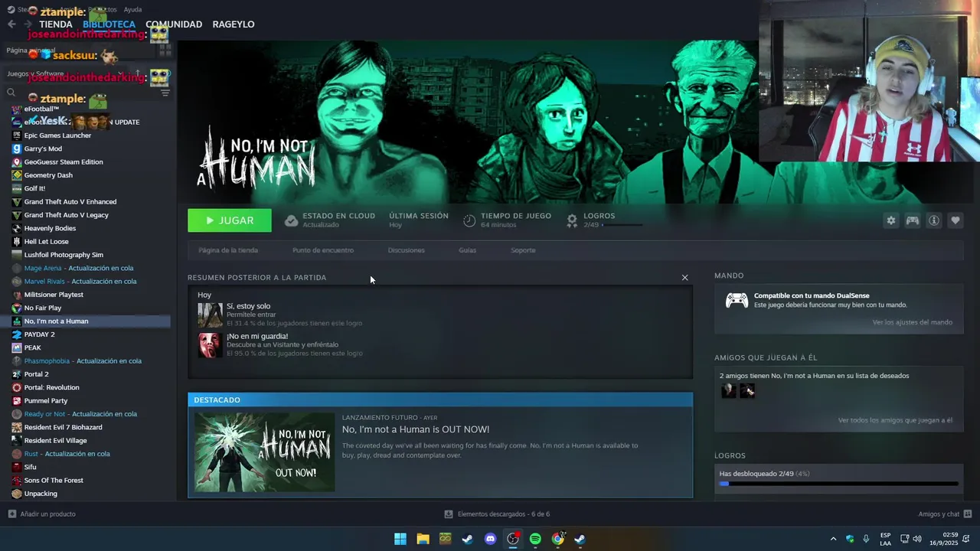Go back with the back arrow

[11, 24]
